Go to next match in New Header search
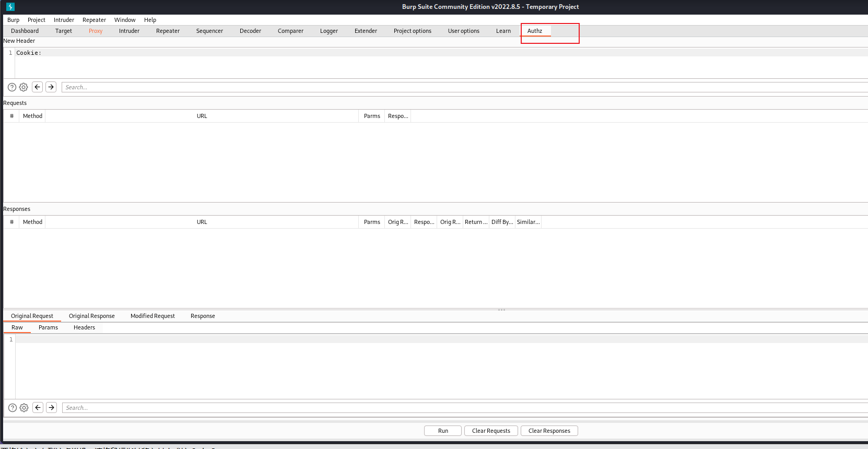 pyautogui.click(x=51, y=87)
